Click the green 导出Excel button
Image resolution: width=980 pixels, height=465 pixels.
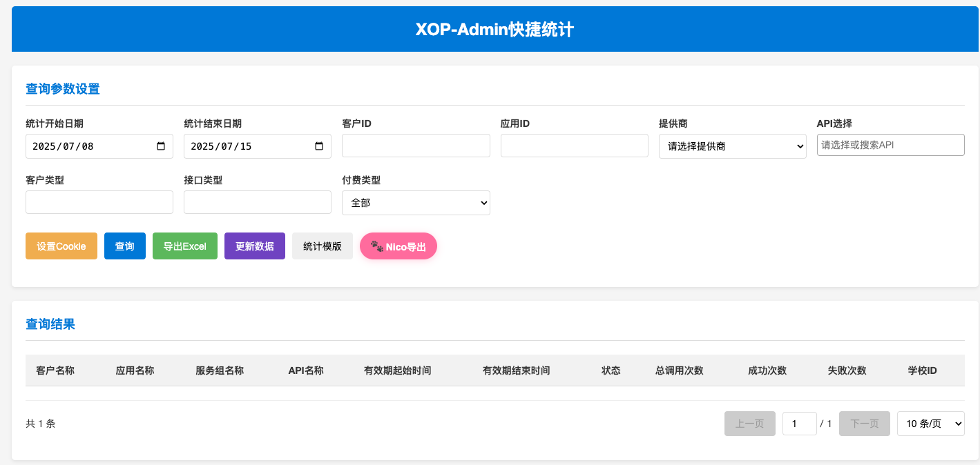pyautogui.click(x=185, y=246)
